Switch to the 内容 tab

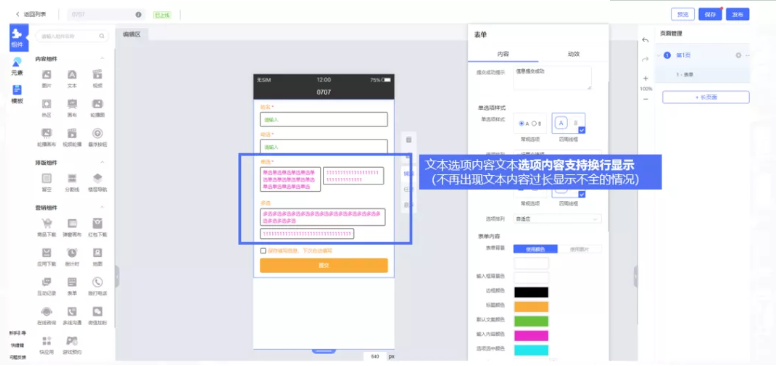(x=503, y=53)
